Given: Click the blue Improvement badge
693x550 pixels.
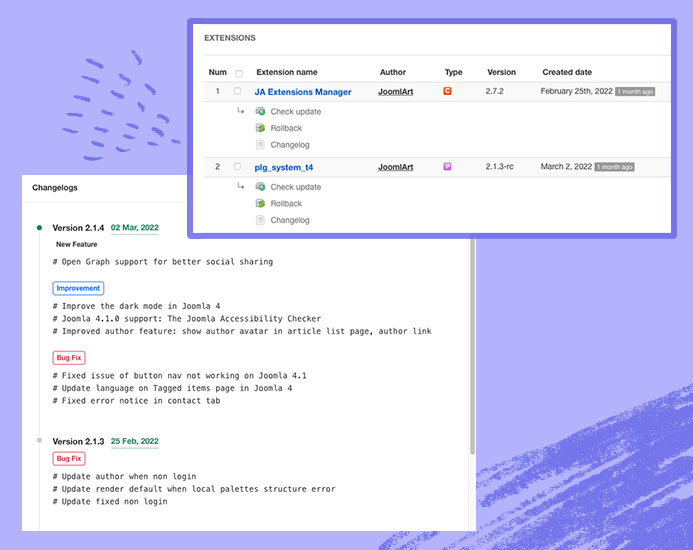Looking at the screenshot, I should click(x=78, y=288).
